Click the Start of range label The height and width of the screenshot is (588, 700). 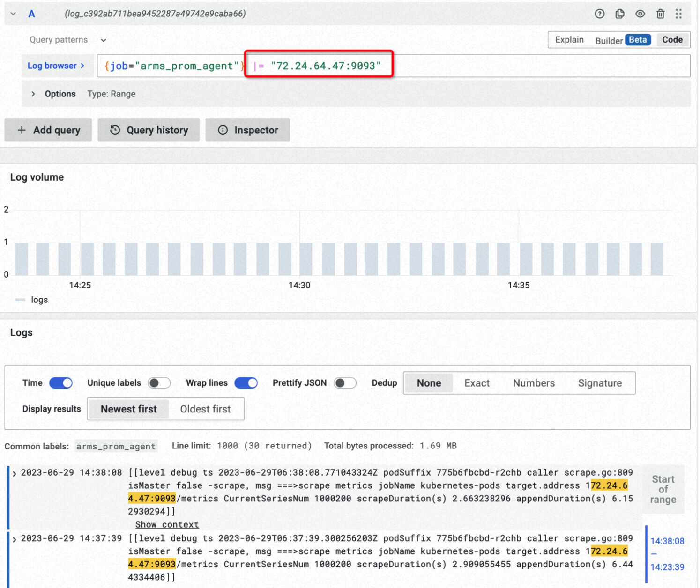click(x=663, y=489)
